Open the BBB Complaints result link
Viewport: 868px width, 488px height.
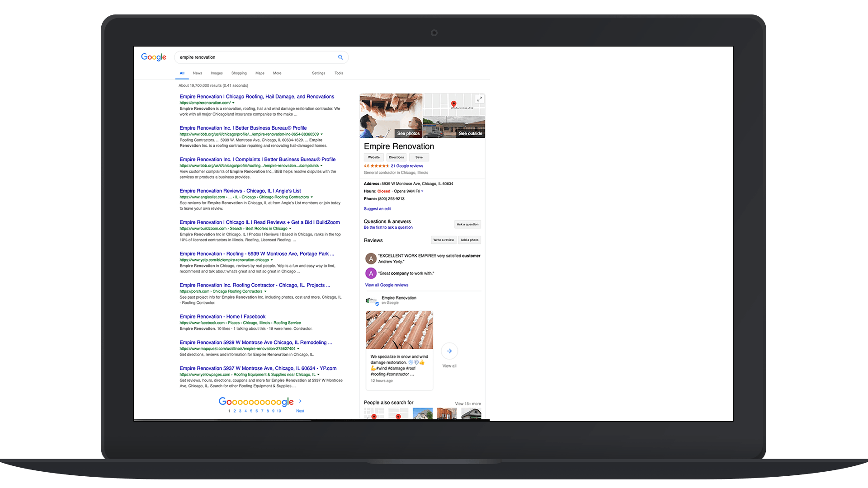click(x=258, y=160)
